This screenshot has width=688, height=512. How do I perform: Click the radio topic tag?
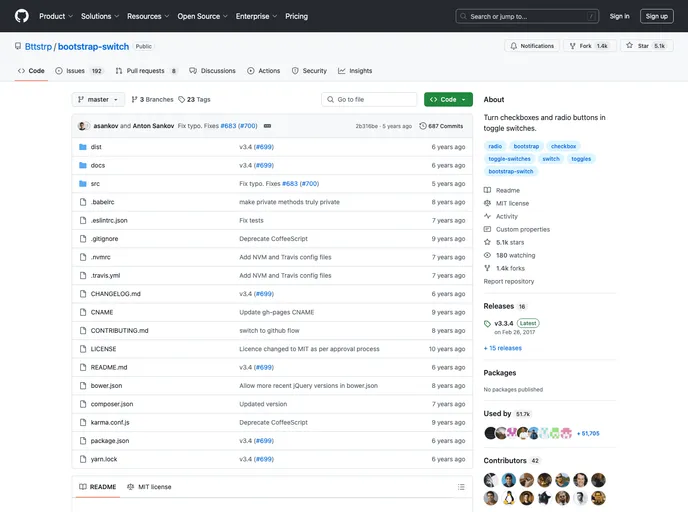(495, 146)
